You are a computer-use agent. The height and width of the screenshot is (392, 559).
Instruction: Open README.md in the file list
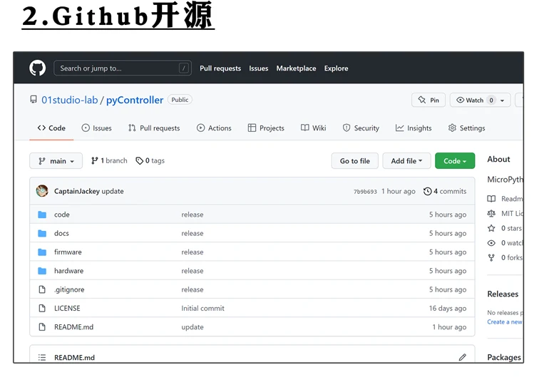[74, 327]
